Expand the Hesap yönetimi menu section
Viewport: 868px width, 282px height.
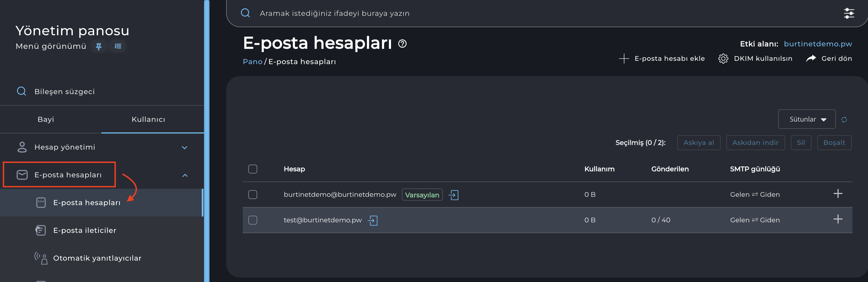pyautogui.click(x=184, y=147)
